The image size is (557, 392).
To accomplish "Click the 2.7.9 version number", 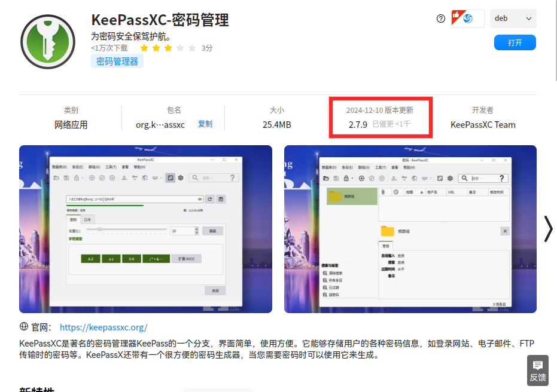I will pos(358,124).
